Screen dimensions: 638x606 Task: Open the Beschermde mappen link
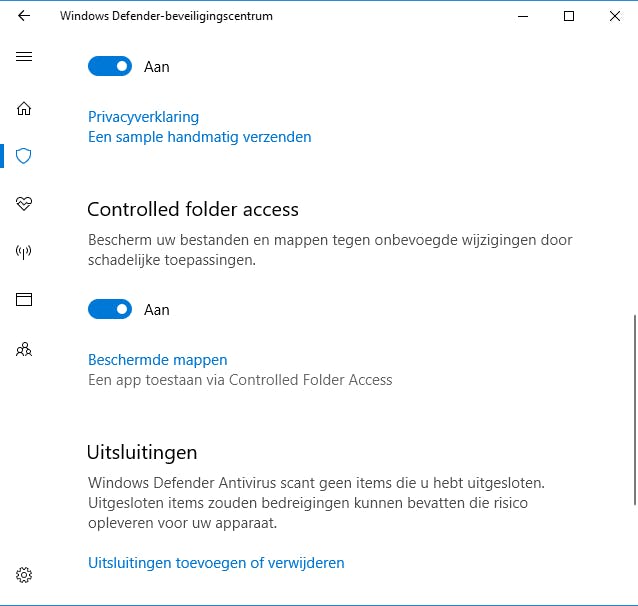pos(157,360)
